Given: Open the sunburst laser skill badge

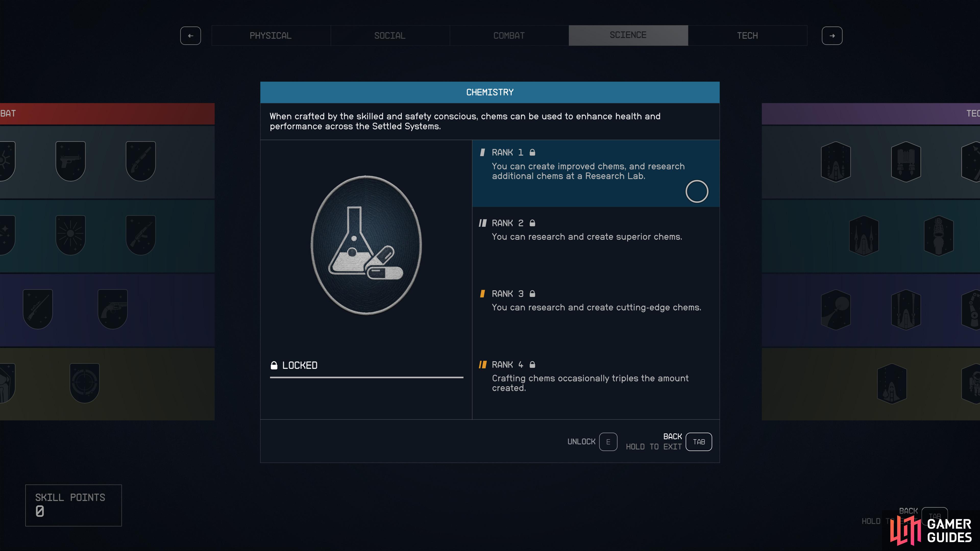Looking at the screenshot, I should point(70,235).
